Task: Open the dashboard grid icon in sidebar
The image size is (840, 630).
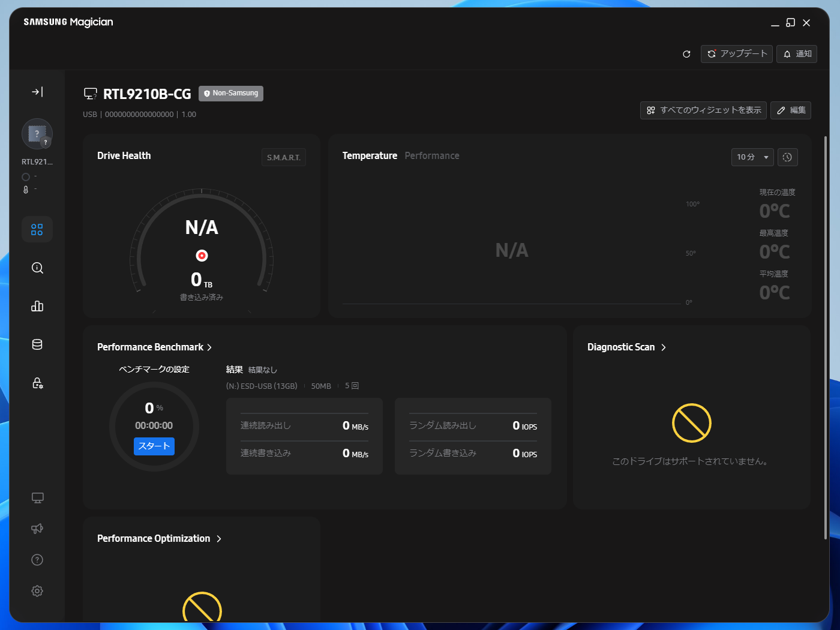Action: pos(37,229)
